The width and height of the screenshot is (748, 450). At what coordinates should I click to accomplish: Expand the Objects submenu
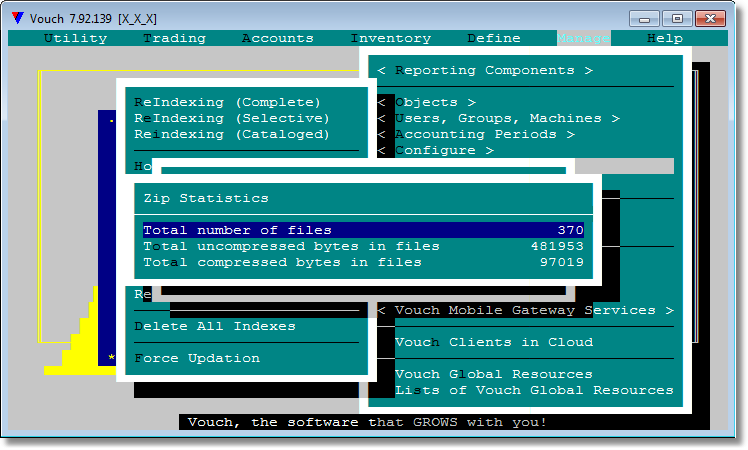[x=426, y=103]
